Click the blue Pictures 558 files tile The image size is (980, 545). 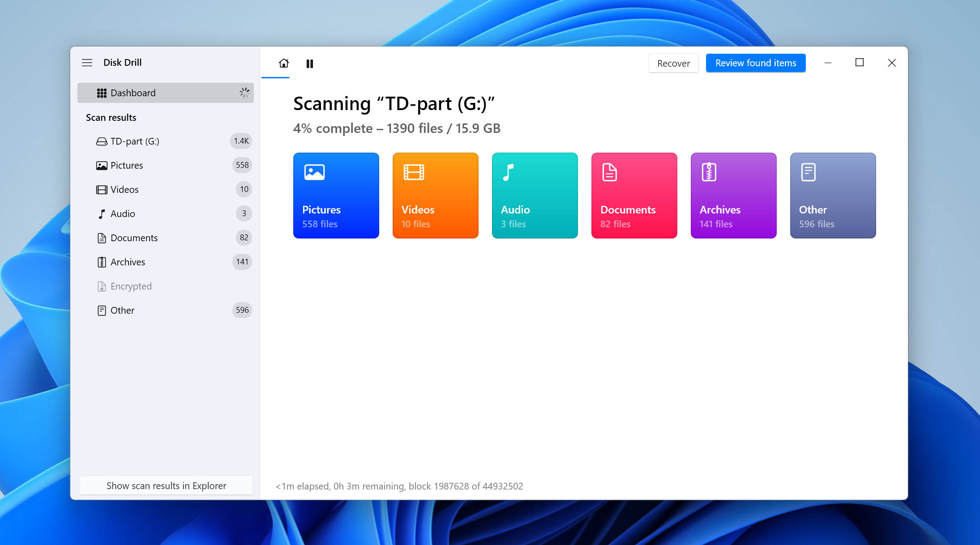pyautogui.click(x=336, y=196)
